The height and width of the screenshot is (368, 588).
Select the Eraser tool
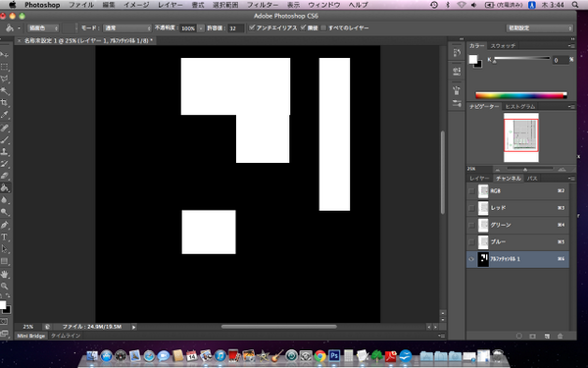(5, 176)
